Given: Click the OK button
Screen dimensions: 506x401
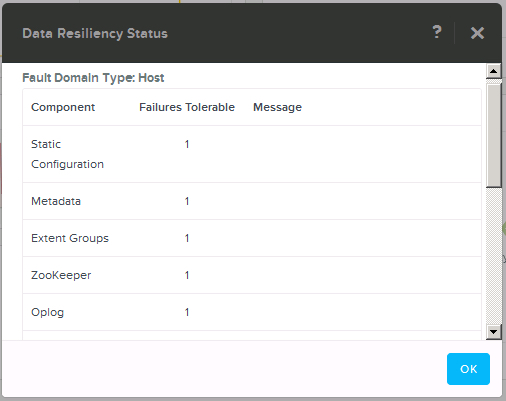Looking at the screenshot, I should [x=468, y=369].
